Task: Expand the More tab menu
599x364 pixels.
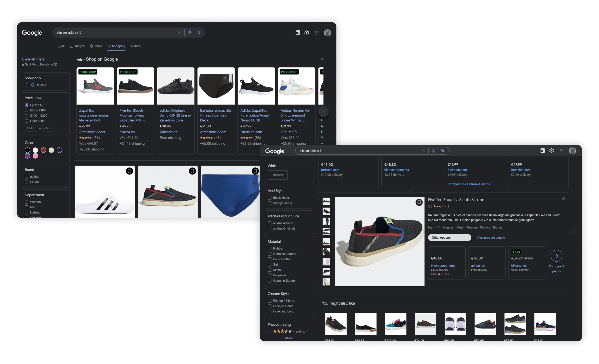Action: pyautogui.click(x=136, y=46)
